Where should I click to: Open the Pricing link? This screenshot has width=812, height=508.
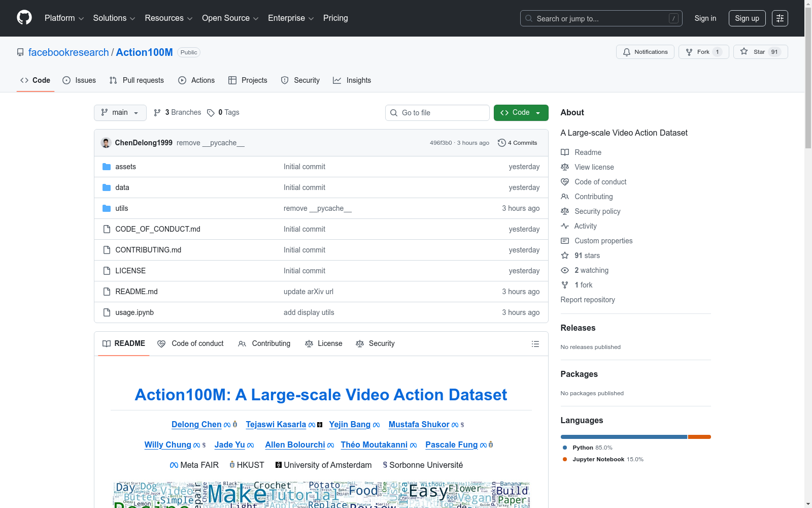[335, 18]
